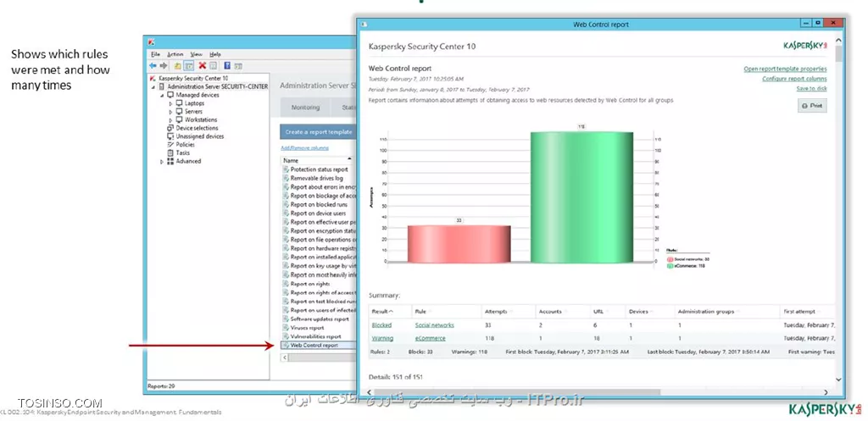Click the blue Help toolbar icon
The image size is (868, 421).
(227, 65)
